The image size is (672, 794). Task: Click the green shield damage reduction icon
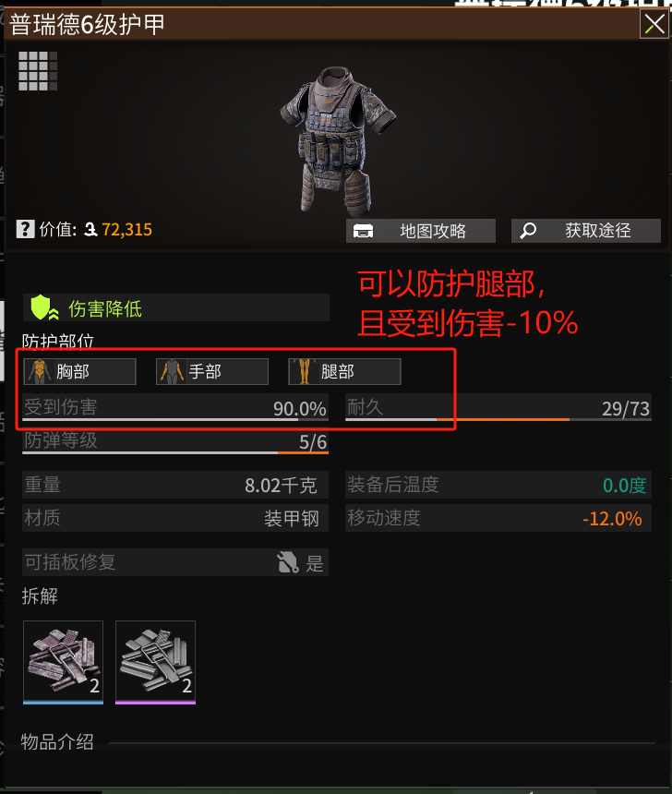click(x=45, y=307)
